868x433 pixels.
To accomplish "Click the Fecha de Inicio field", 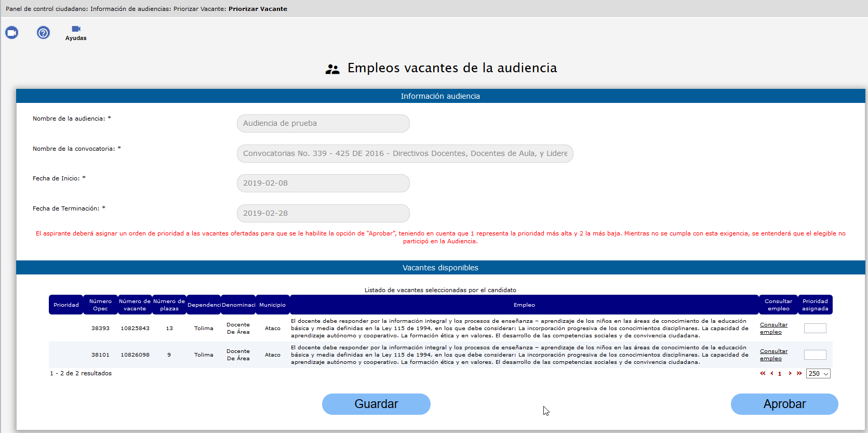I will [x=323, y=183].
